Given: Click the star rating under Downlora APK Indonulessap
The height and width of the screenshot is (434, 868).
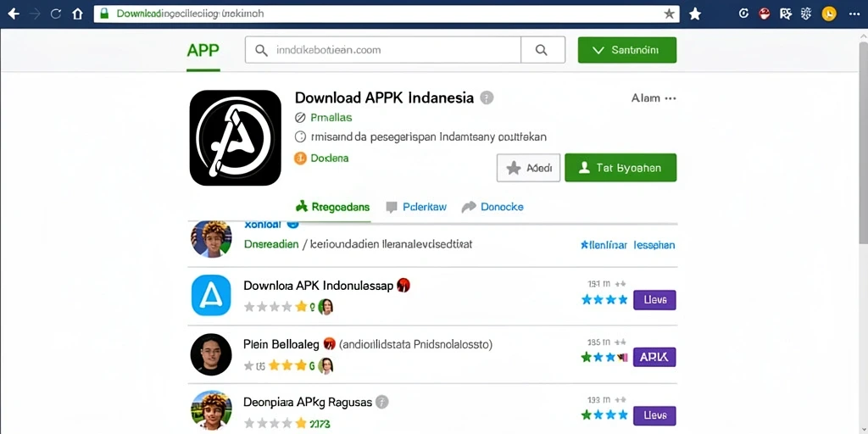Looking at the screenshot, I should coord(275,306).
